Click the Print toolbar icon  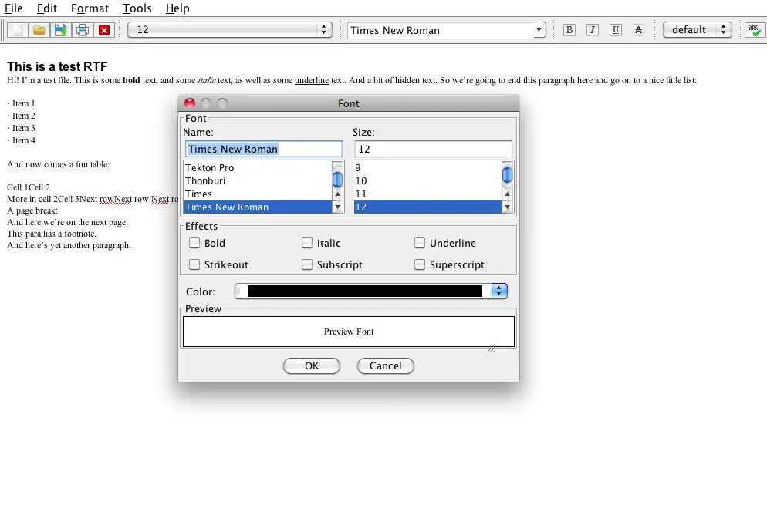pyautogui.click(x=83, y=30)
